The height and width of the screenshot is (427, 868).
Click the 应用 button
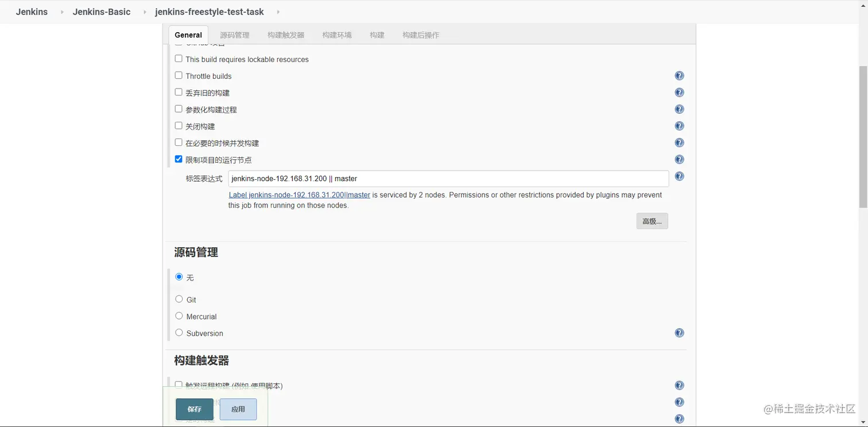238,409
